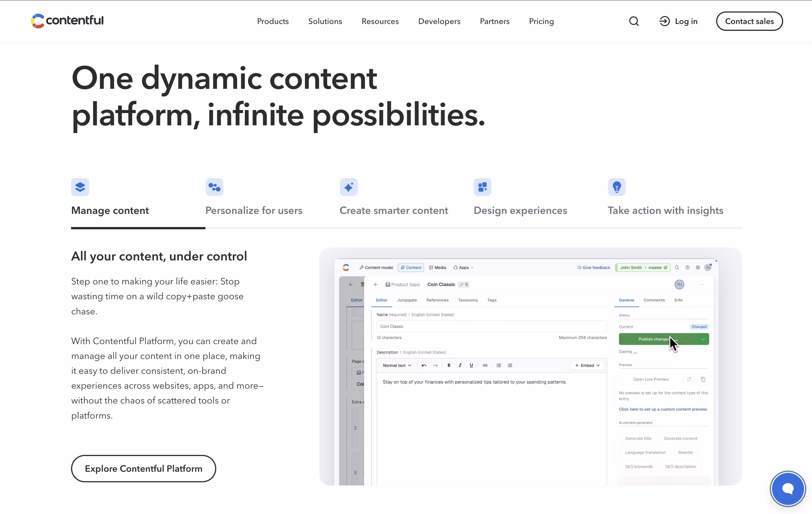Open the site search magnifier icon
This screenshot has height=514, width=812.
[634, 21]
